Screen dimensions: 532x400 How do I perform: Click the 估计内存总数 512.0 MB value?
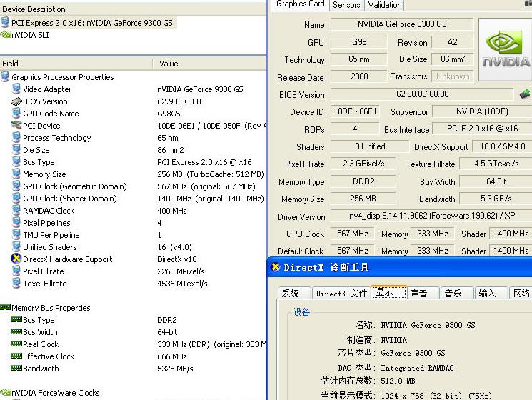coord(398,381)
